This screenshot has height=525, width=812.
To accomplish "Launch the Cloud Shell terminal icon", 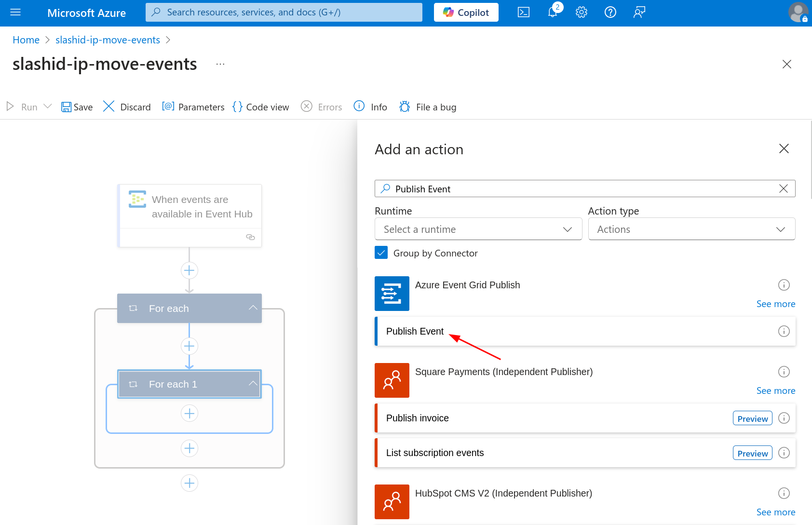I will [x=523, y=12].
